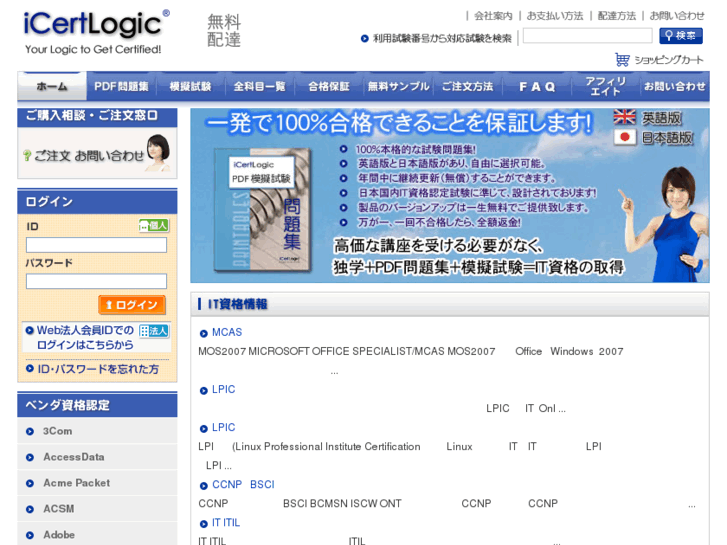This screenshot has width=727, height=545.
Task: Click the bullet icon beside ACSM
Action: tap(30, 509)
